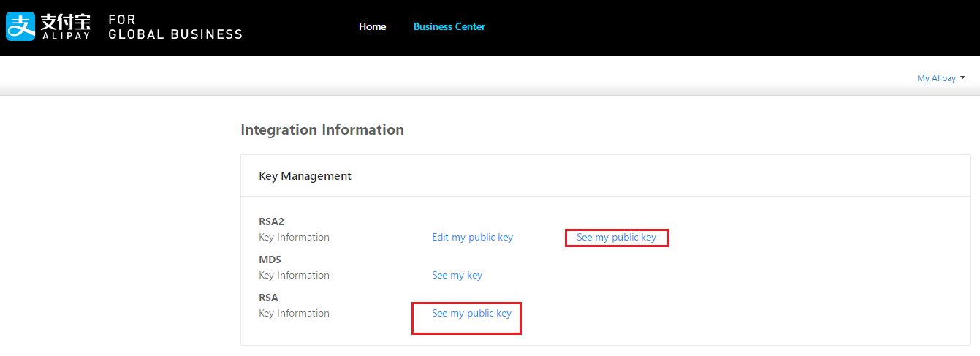Screen dimensions: 980x356
Task: Click the RSA2 key type label
Action: (x=270, y=221)
